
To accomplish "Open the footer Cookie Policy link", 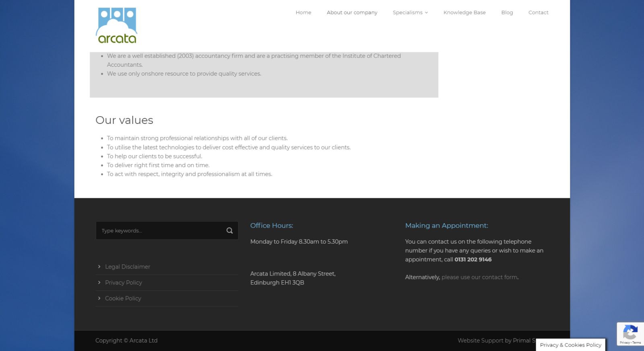I will tap(123, 298).
